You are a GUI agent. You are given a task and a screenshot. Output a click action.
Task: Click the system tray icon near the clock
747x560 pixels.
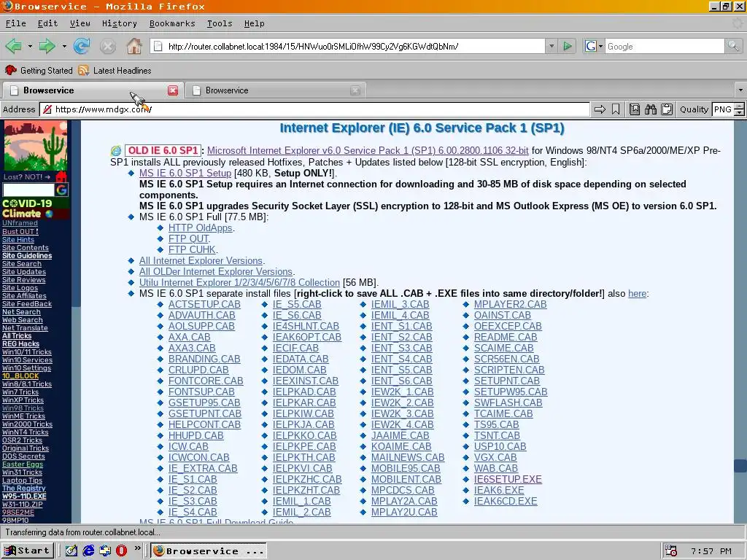671,551
